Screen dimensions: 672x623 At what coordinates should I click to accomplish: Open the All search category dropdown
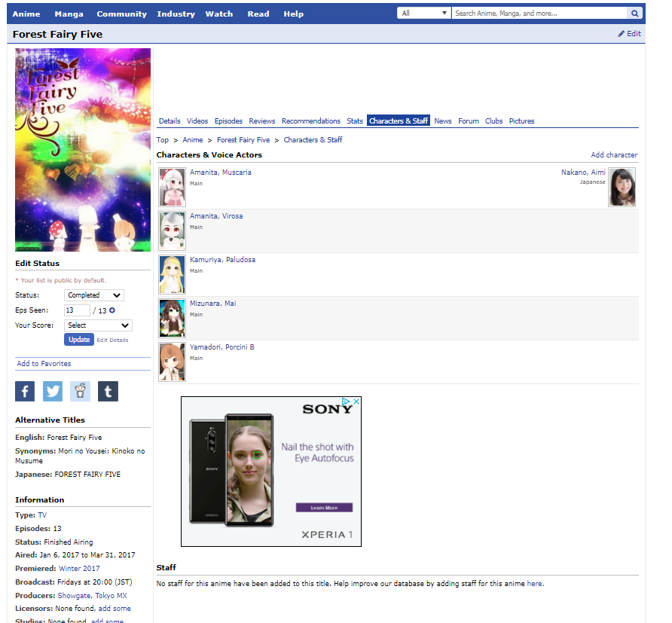[424, 14]
